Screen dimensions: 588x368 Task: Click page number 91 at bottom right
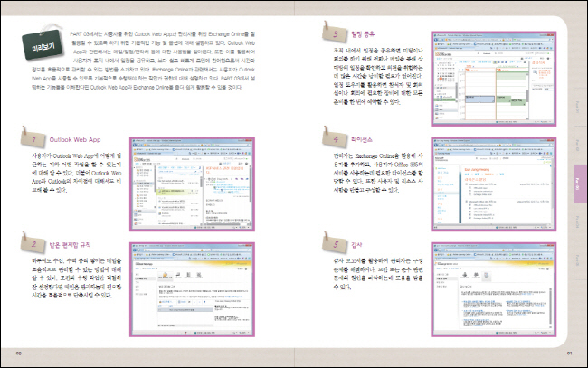(x=568, y=352)
